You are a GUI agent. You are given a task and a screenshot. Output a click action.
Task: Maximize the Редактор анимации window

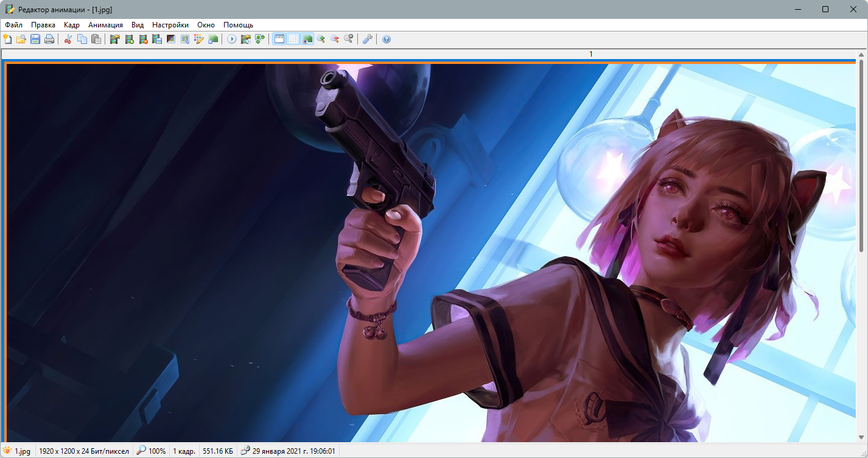click(825, 9)
